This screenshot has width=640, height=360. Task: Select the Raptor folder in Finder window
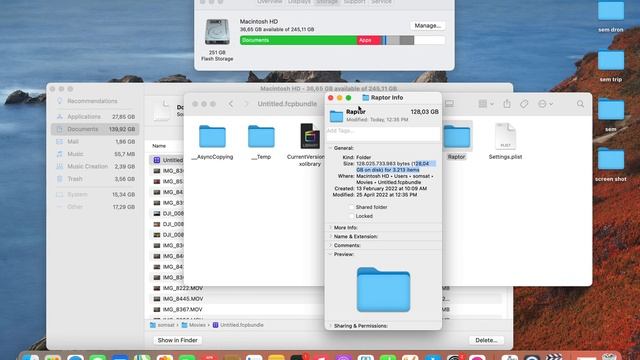(x=456, y=141)
